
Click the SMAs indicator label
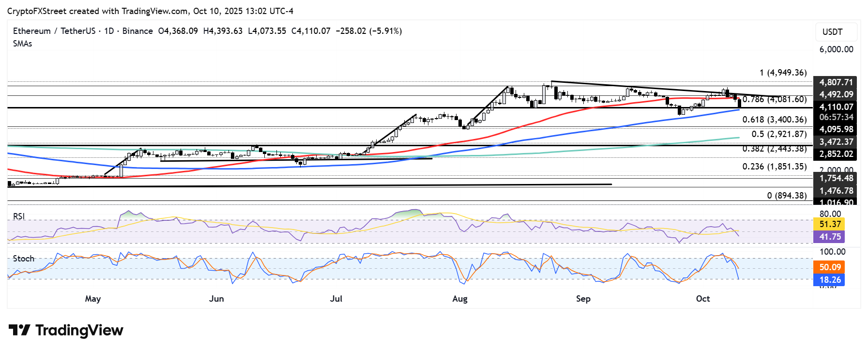pyautogui.click(x=23, y=44)
